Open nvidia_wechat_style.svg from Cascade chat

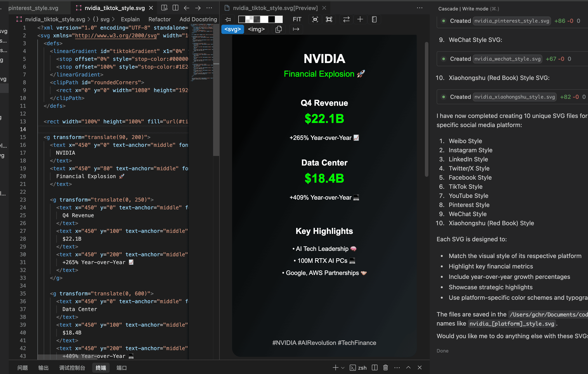(507, 59)
